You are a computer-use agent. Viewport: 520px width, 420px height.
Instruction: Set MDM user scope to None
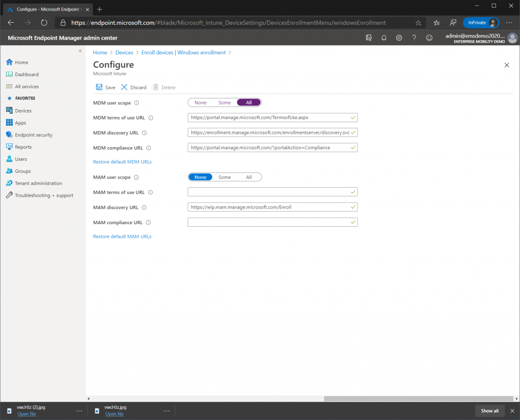point(200,102)
